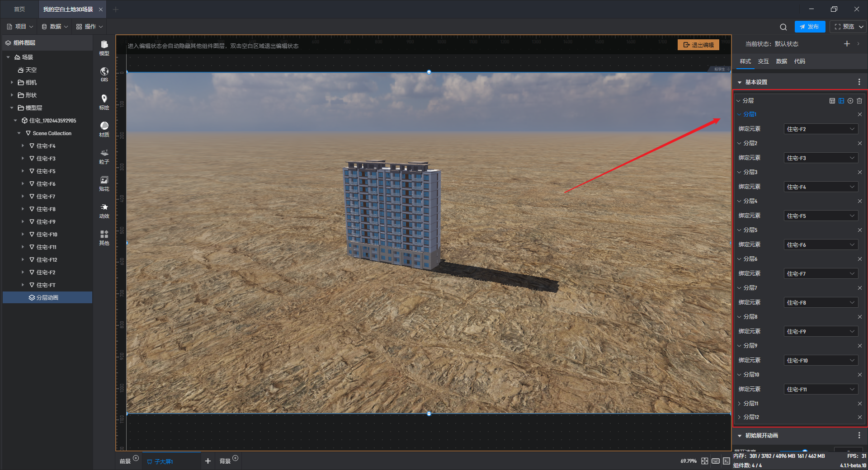
Task: Add a new layer with circled plus icon
Action: (850, 101)
